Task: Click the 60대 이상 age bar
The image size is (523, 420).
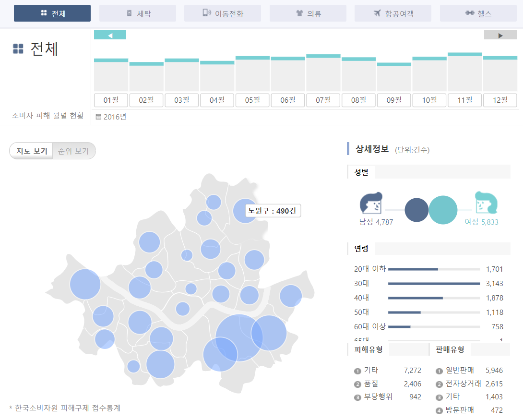Action: pyautogui.click(x=434, y=327)
